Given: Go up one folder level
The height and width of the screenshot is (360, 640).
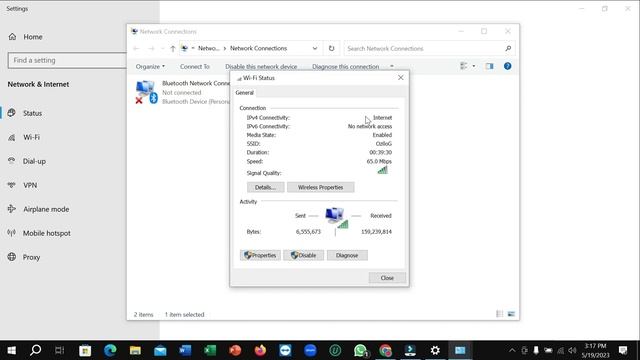Looking at the screenshot, I should [x=173, y=49].
